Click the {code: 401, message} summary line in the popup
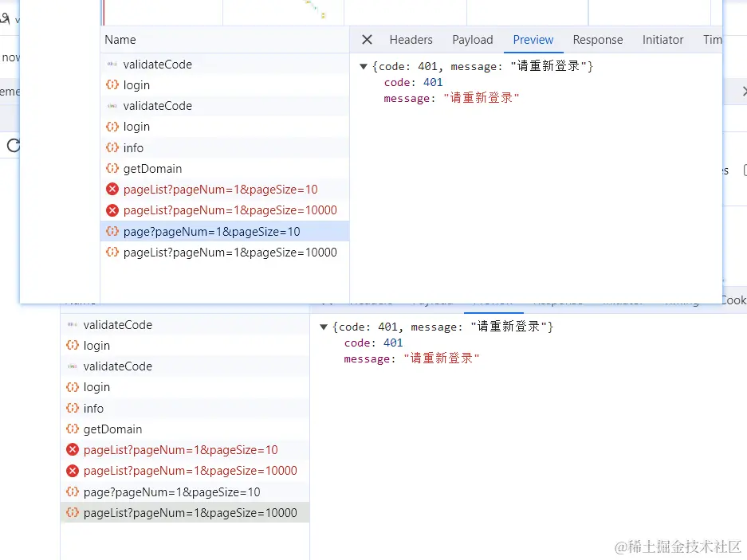The width and height of the screenshot is (747, 560). [482, 66]
